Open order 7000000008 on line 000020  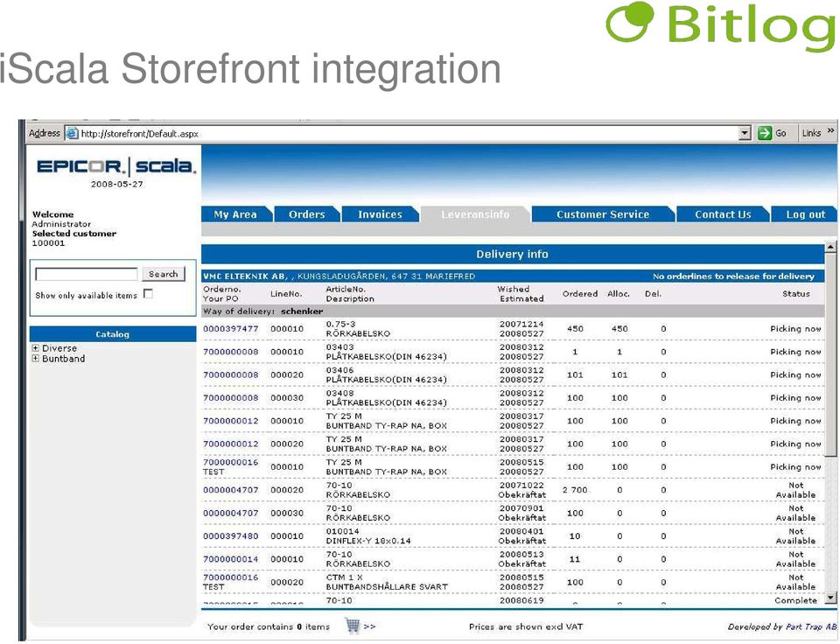click(x=230, y=375)
